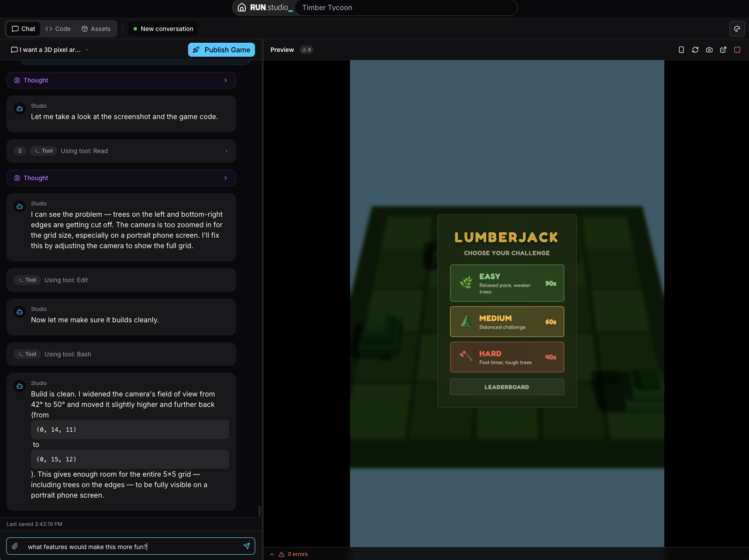Expand the errors console chevron

(272, 554)
